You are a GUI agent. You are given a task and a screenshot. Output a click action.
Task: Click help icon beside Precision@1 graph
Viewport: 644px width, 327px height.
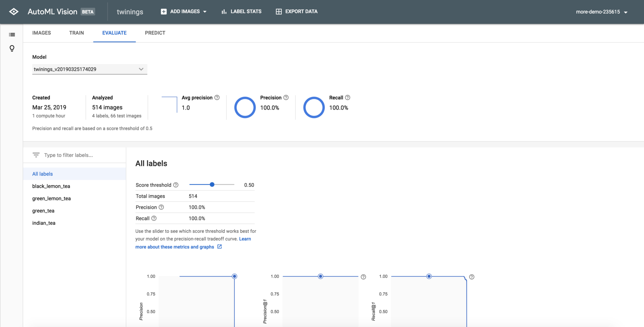[363, 277]
